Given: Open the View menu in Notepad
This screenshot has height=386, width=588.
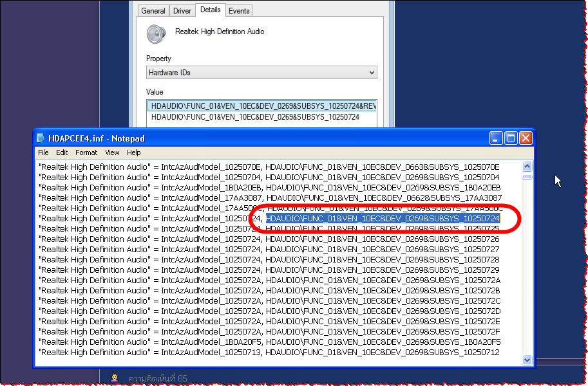Looking at the screenshot, I should click(x=112, y=152).
